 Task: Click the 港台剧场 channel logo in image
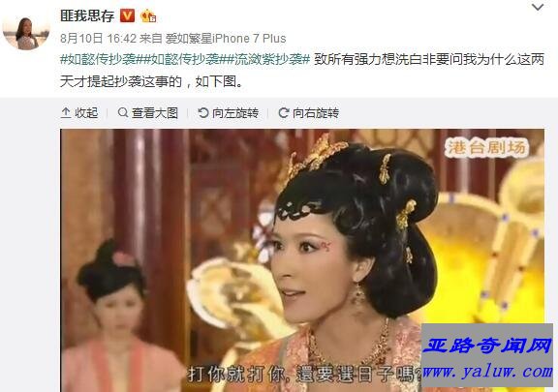click(x=486, y=147)
